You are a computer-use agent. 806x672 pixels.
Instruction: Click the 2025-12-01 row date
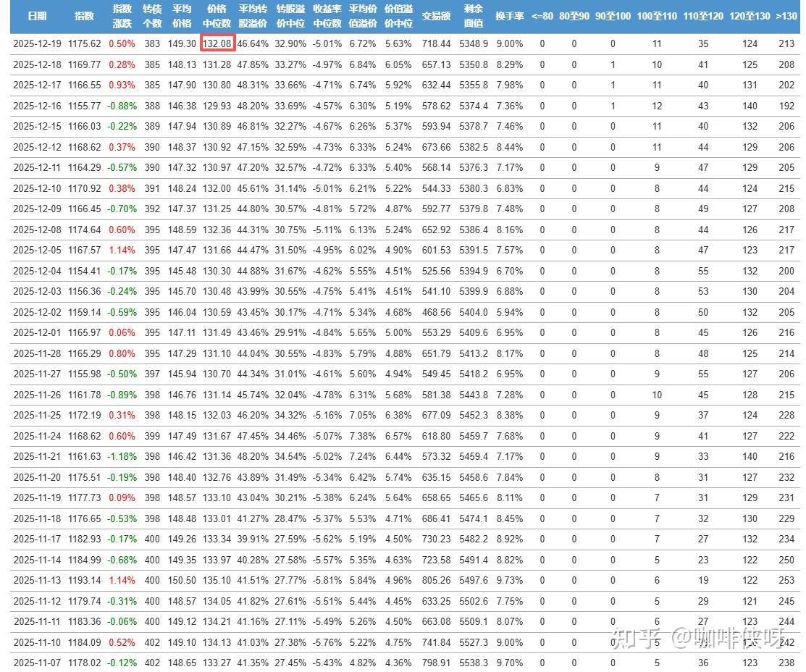pos(38,332)
